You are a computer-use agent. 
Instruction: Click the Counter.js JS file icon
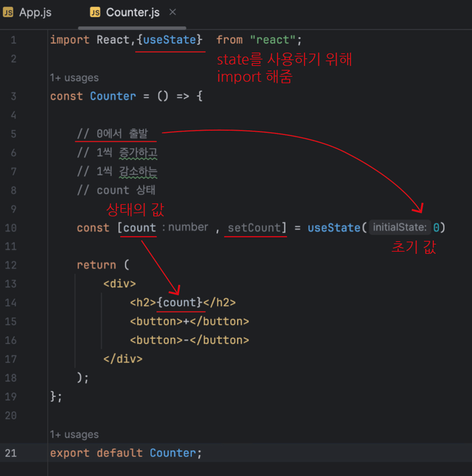coord(95,12)
